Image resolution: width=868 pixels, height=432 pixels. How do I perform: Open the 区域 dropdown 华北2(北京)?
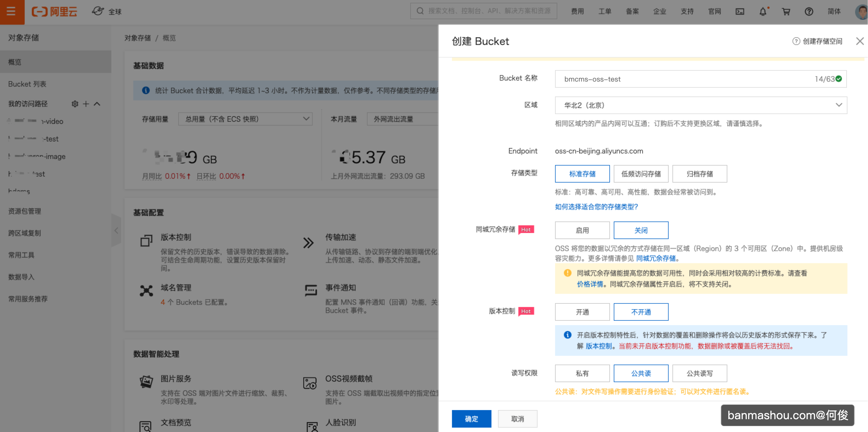701,105
